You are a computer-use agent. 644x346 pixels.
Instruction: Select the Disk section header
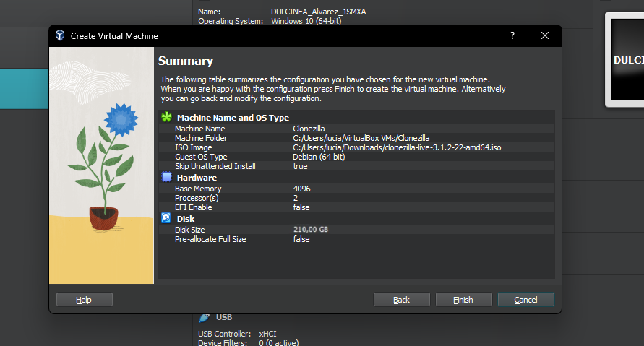(x=186, y=219)
